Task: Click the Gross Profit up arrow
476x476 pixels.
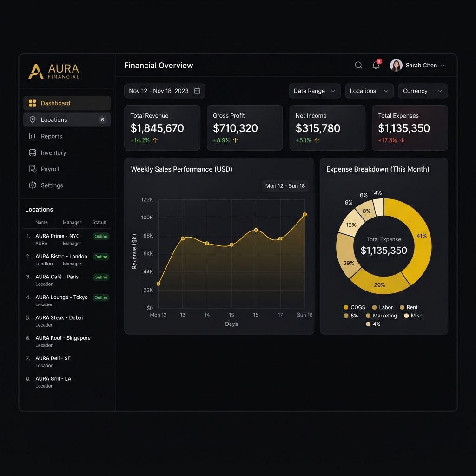Action: point(235,140)
